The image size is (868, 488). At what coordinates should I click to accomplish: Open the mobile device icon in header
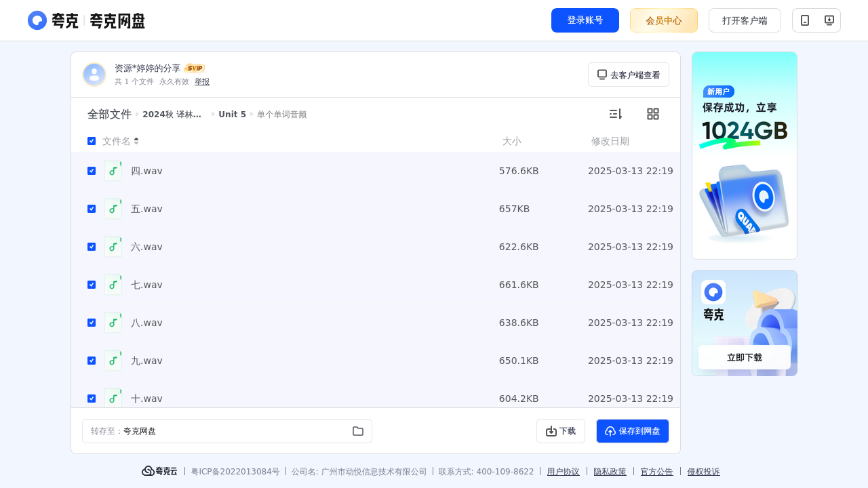[805, 20]
